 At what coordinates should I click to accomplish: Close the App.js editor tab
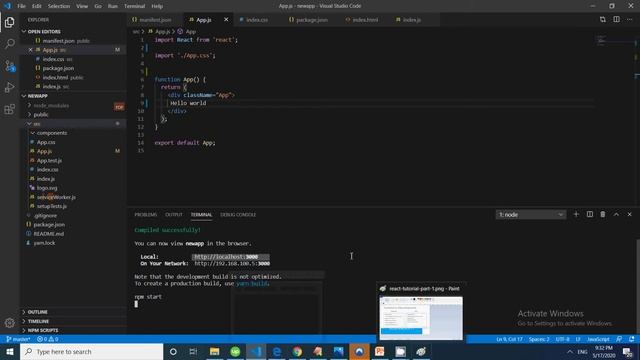point(226,20)
